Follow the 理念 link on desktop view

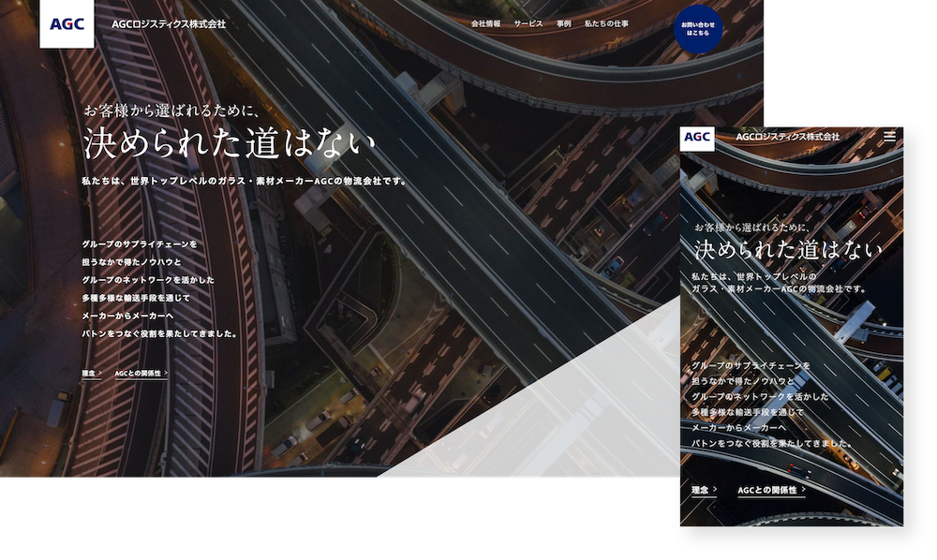point(88,373)
